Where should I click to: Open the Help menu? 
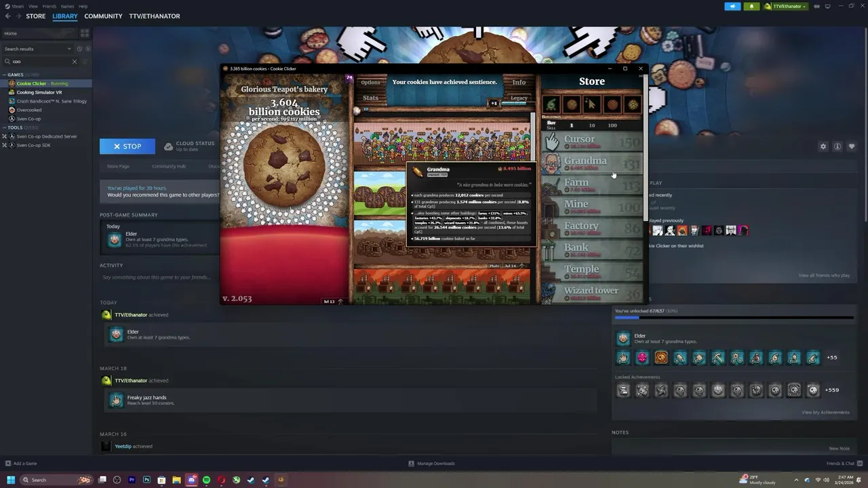[x=83, y=6]
